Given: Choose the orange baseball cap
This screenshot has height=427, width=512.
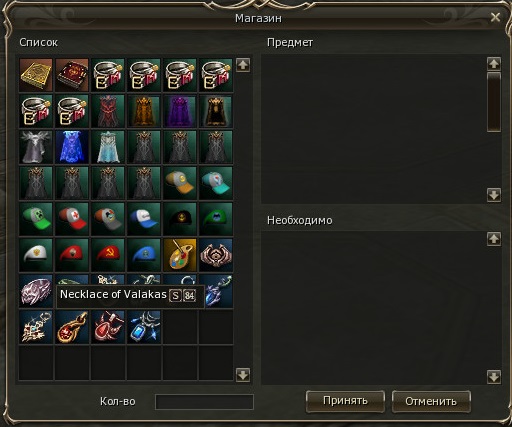Looking at the screenshot, I should pyautogui.click(x=180, y=183).
